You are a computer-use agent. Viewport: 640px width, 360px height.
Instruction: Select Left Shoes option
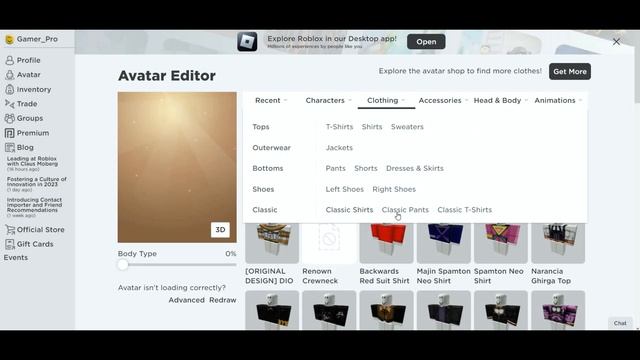(344, 189)
